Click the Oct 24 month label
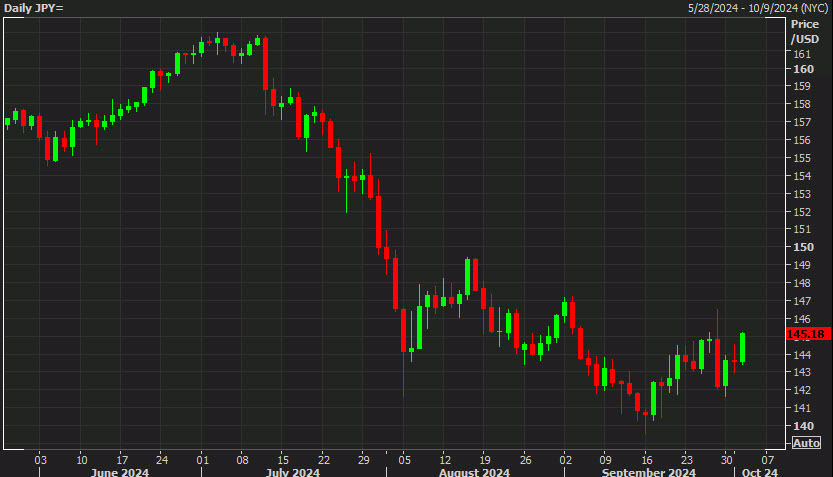Viewport: 833px width, 477px height. (760, 471)
